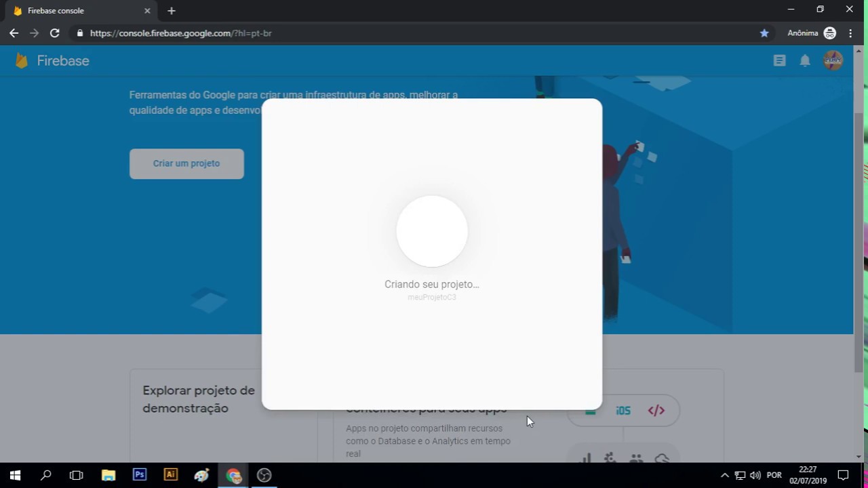Click the address bar URL field
The width and height of the screenshot is (868, 488).
[x=420, y=33]
